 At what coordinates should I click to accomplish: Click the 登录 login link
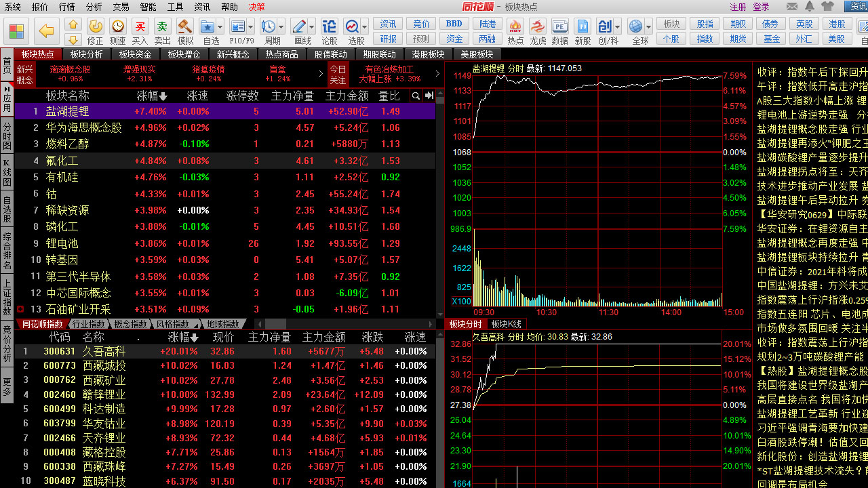point(761,7)
